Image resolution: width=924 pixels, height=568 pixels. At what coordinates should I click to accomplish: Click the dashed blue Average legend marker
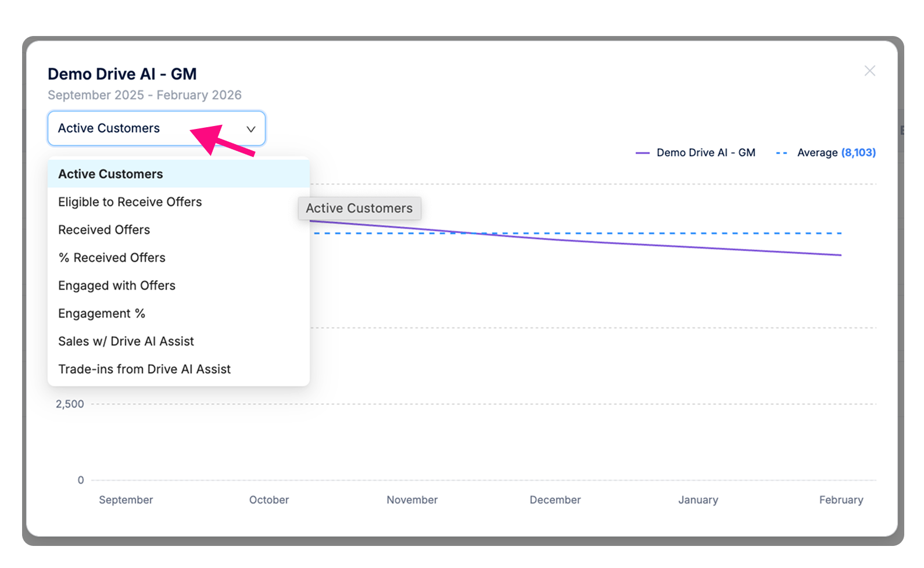click(782, 153)
